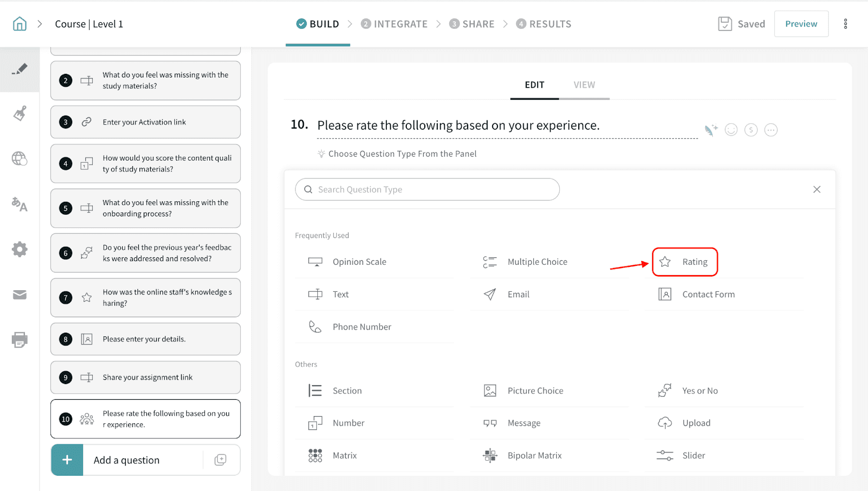Viewport: 868px width, 491px height.
Task: Switch to the VIEW tab
Action: (x=584, y=85)
